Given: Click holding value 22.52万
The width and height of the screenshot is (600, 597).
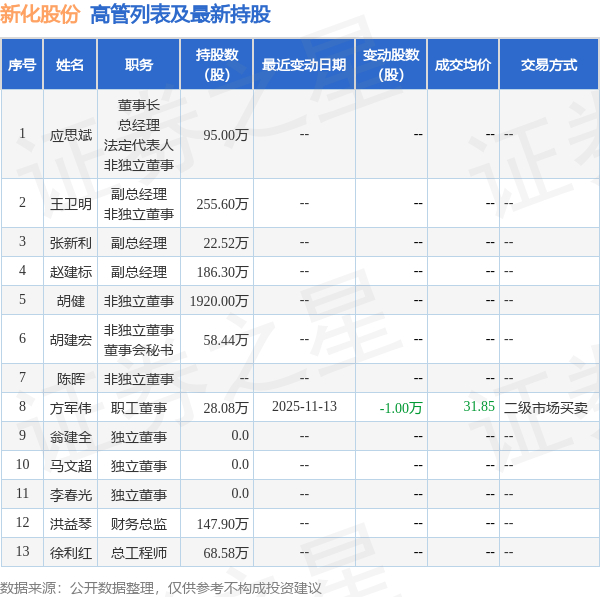Looking at the screenshot, I should (226, 243).
